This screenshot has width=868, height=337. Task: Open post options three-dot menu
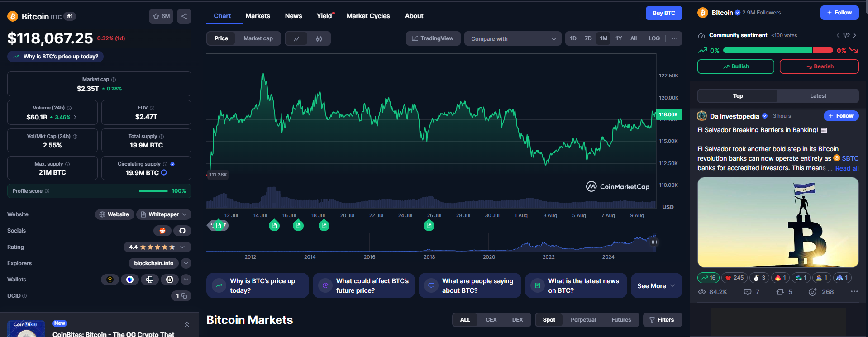854,291
